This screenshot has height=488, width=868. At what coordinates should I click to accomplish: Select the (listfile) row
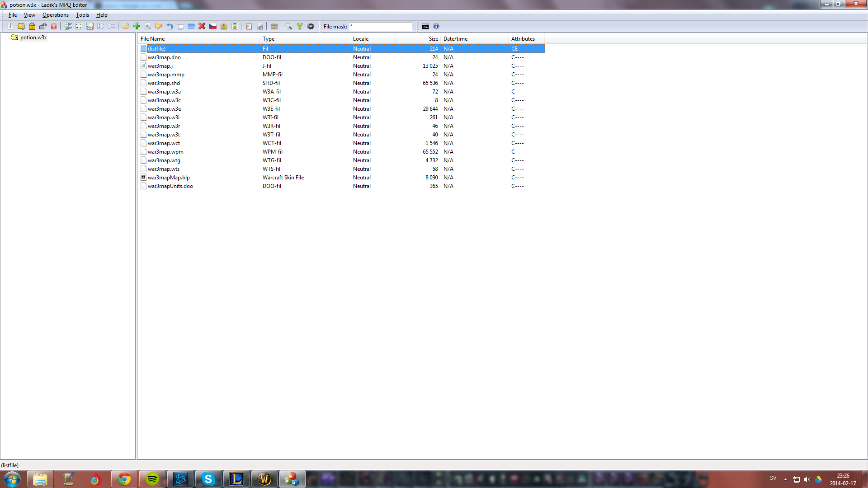click(x=342, y=49)
